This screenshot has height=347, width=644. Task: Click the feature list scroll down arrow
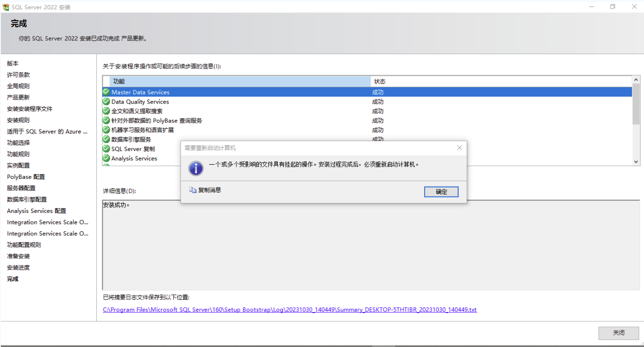coord(636,162)
